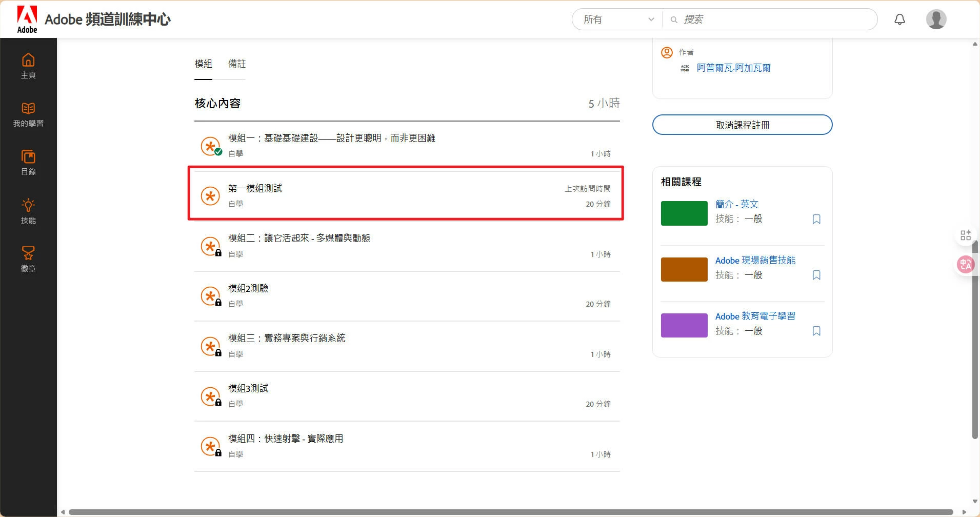
Task: Click the 取消課程註冊 button
Action: [x=742, y=125]
